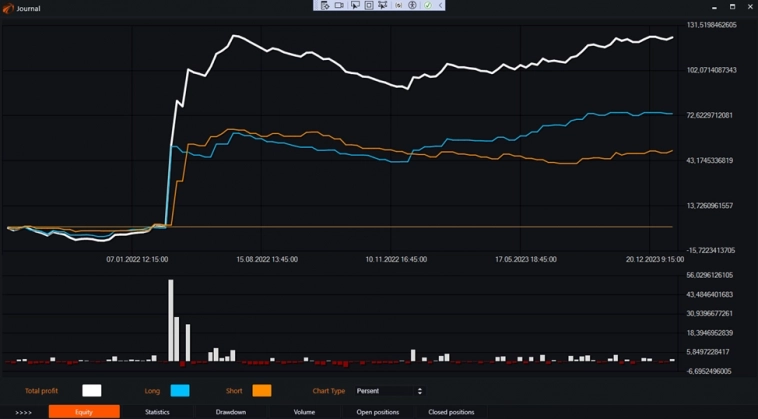
Task: Click the green checkmark status icon
Action: [427, 6]
